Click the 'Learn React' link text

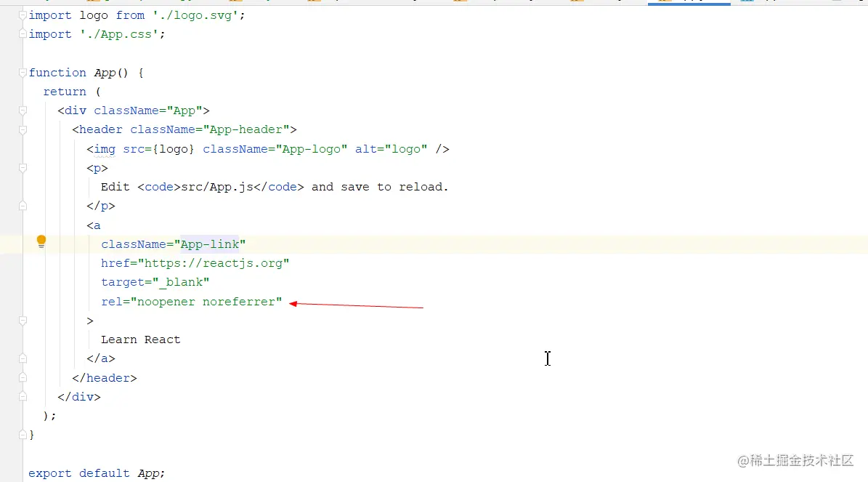coord(141,340)
